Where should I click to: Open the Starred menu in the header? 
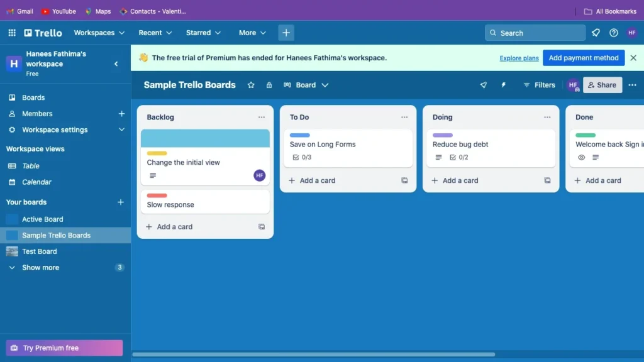(203, 33)
